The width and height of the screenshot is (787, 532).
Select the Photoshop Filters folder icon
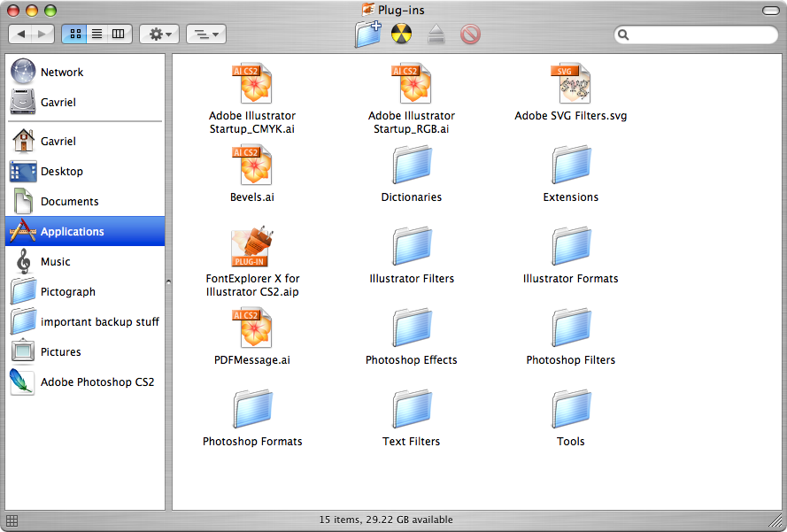(571, 328)
